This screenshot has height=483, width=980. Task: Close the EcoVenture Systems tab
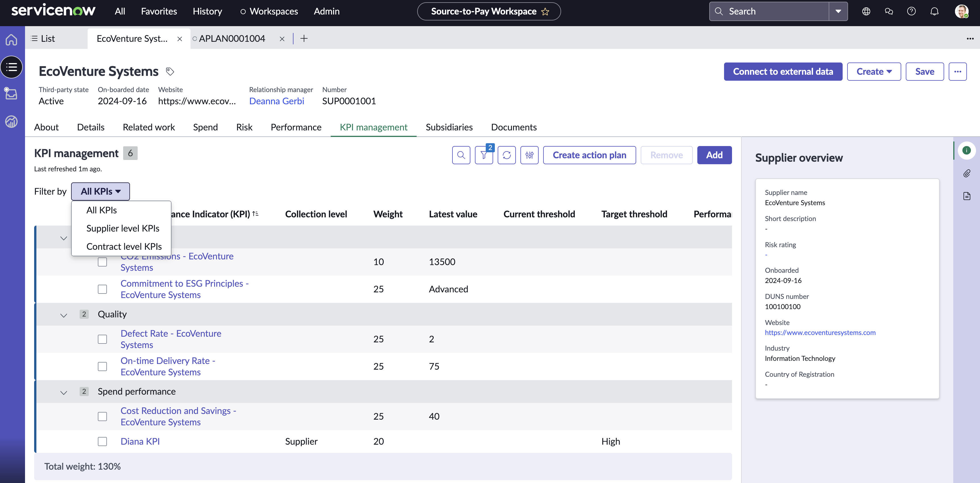[179, 39]
